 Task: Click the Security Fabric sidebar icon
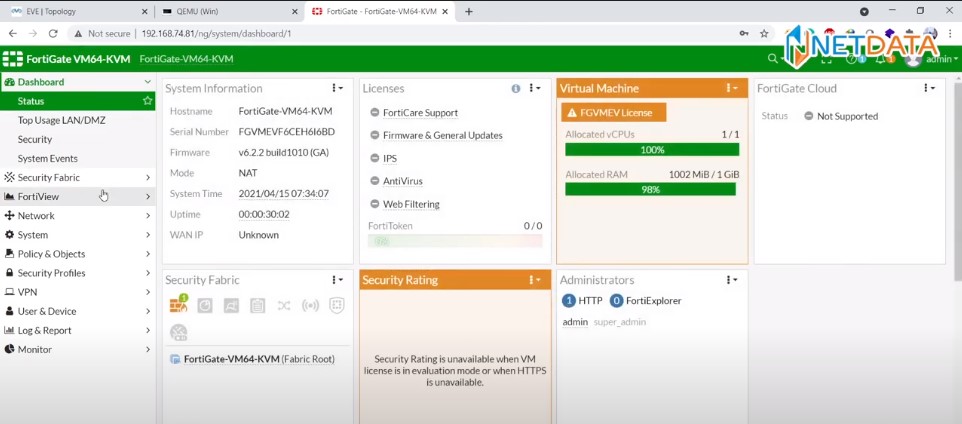(9, 177)
